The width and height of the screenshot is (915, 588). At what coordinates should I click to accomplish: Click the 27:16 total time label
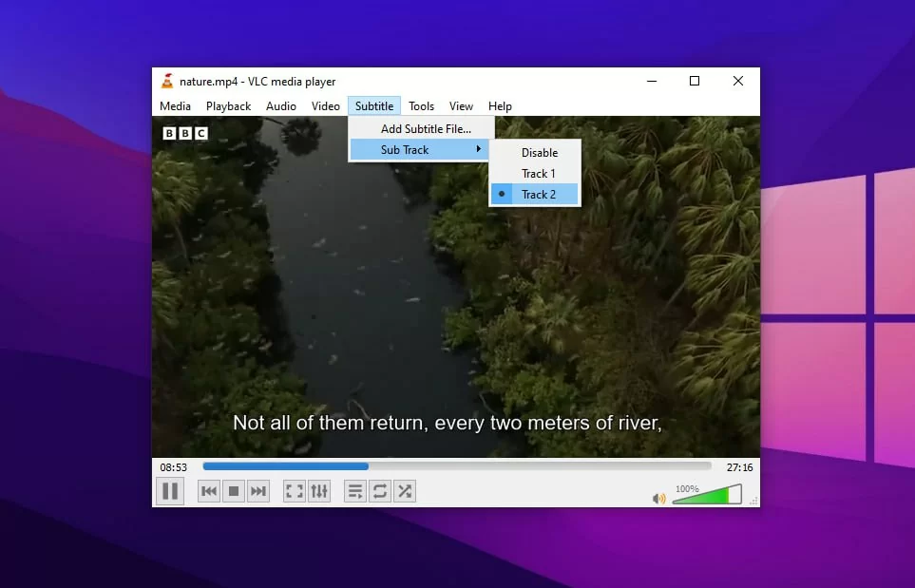(739, 467)
